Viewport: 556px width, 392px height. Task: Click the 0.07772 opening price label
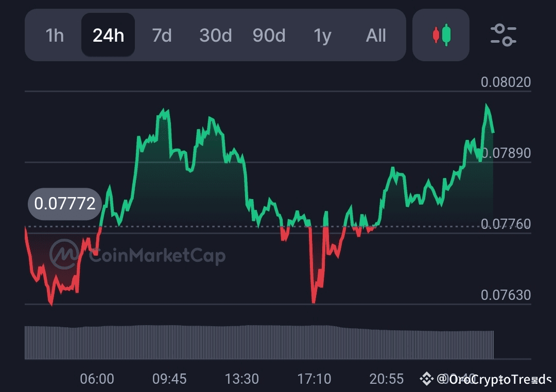65,204
